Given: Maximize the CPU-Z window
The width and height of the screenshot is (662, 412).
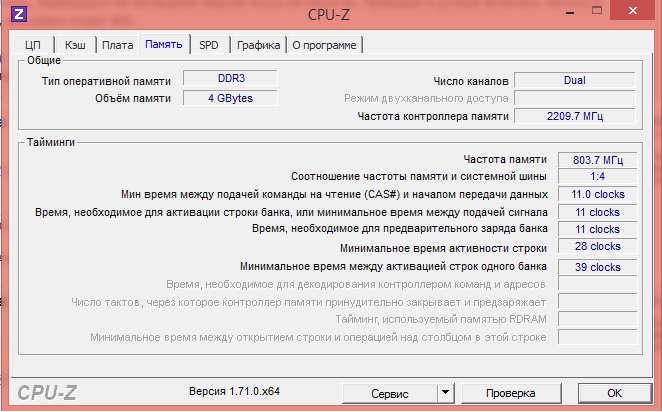Looking at the screenshot, I should pos(597,11).
